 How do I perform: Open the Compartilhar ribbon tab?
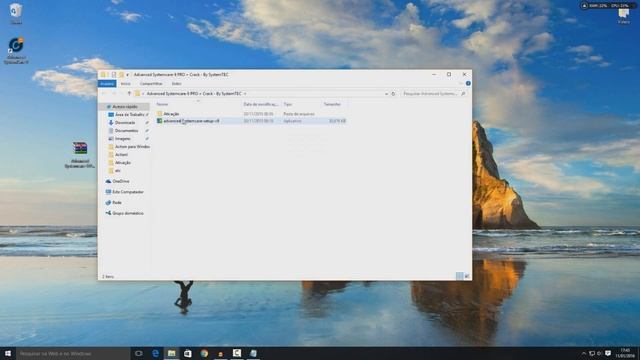pyautogui.click(x=151, y=84)
